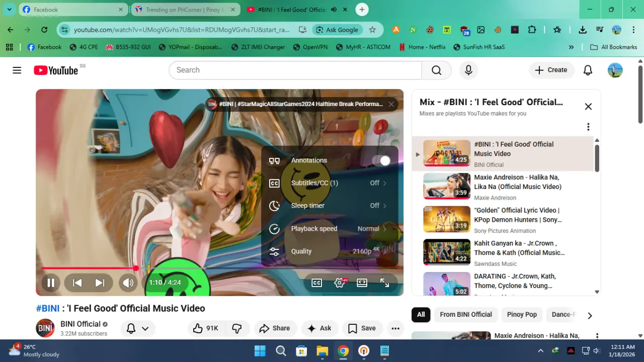The height and width of the screenshot is (362, 644).
Task: Click the install app icon in address bar
Action: point(302,30)
